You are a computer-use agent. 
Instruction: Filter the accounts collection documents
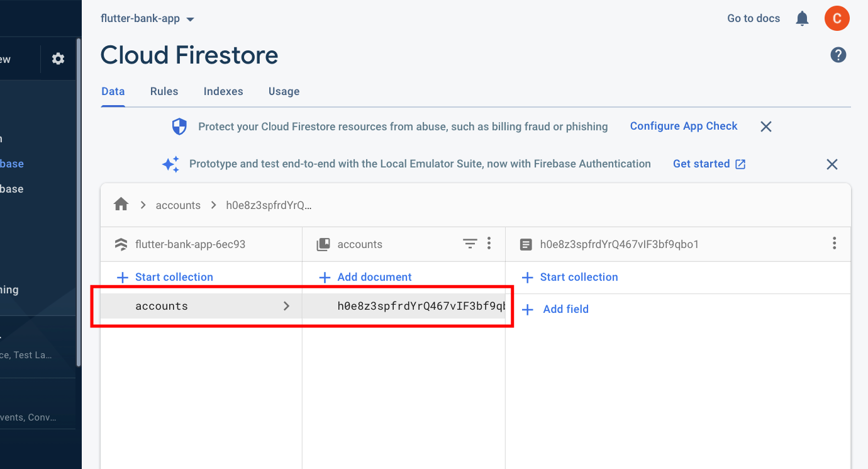pos(470,244)
